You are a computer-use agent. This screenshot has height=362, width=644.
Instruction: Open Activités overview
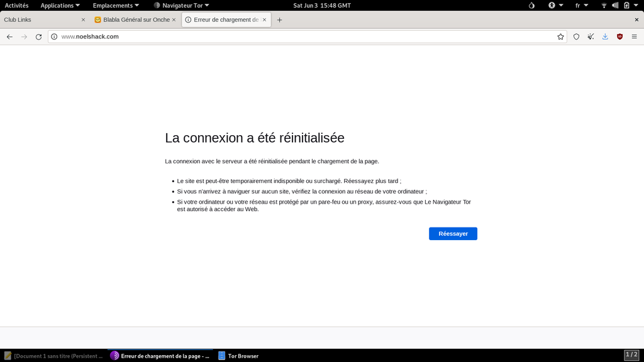point(16,5)
